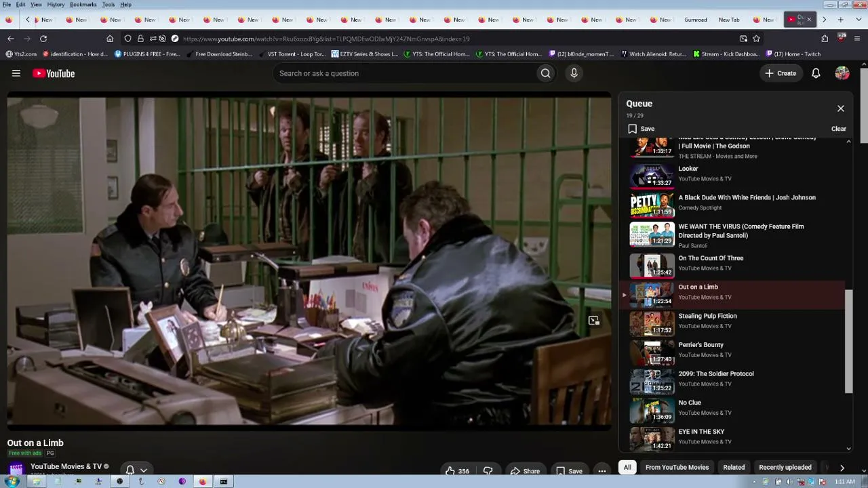The width and height of the screenshot is (868, 488).
Task: Select From YouTube Movies filter chip
Action: 677,467
